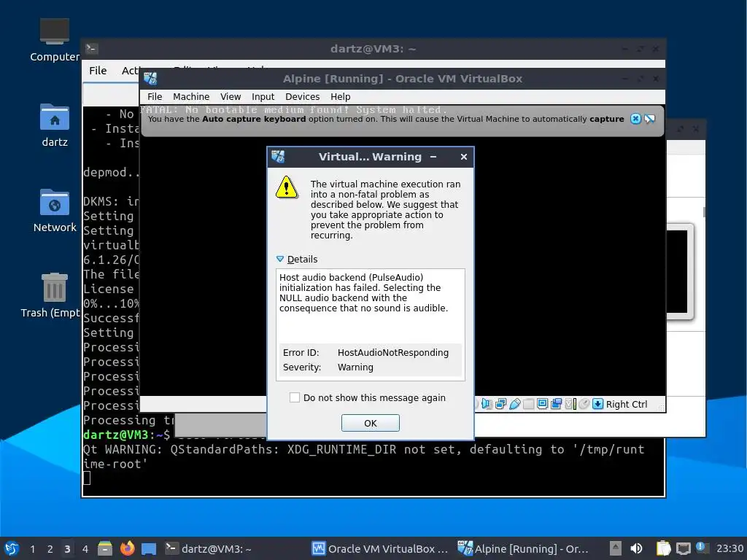Click the display monitor status icon
This screenshot has height=560, width=747.
[542, 404]
